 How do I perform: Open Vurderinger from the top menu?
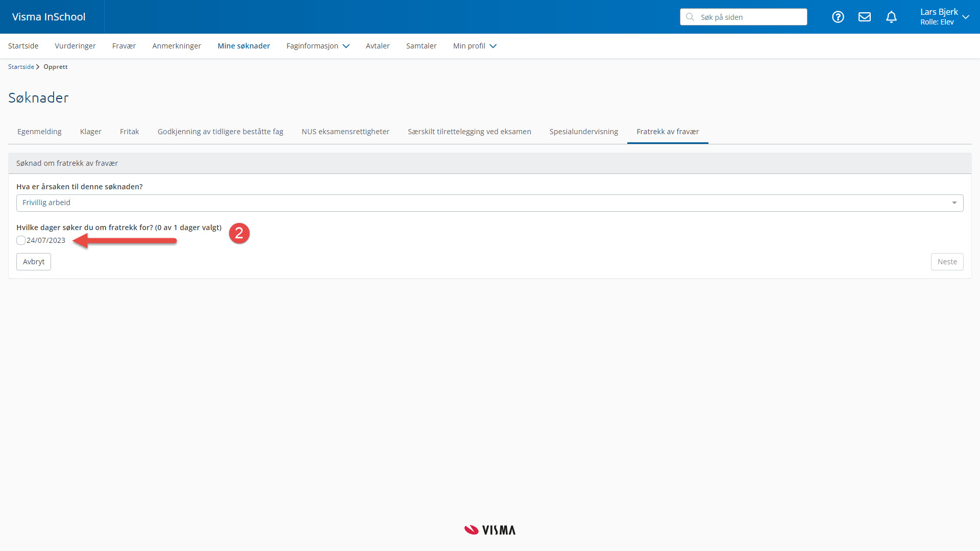(75, 46)
